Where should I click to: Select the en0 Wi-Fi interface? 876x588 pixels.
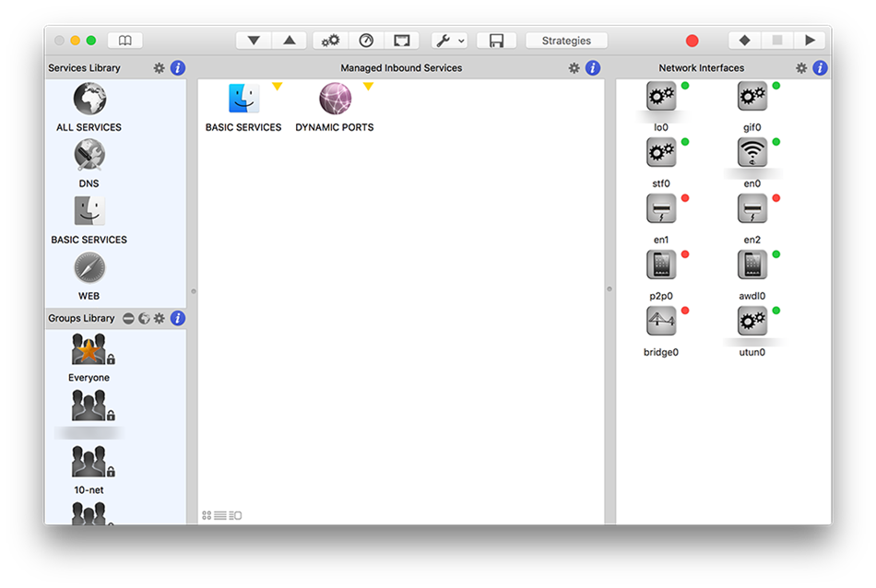click(752, 152)
